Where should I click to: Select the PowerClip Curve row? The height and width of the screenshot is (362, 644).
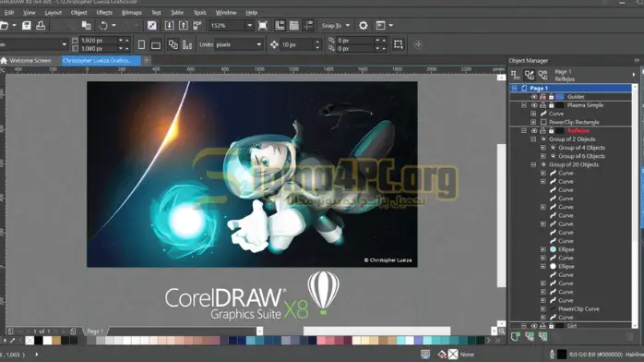coord(578,309)
